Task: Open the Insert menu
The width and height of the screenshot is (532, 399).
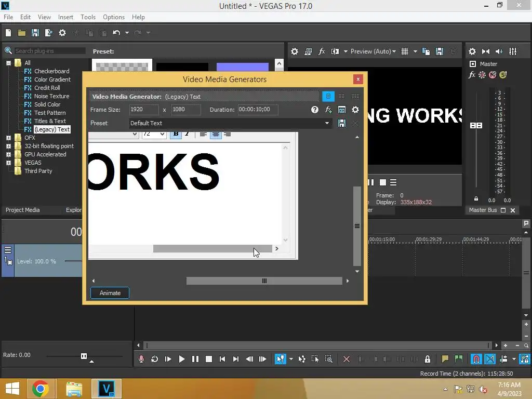Action: click(x=65, y=17)
